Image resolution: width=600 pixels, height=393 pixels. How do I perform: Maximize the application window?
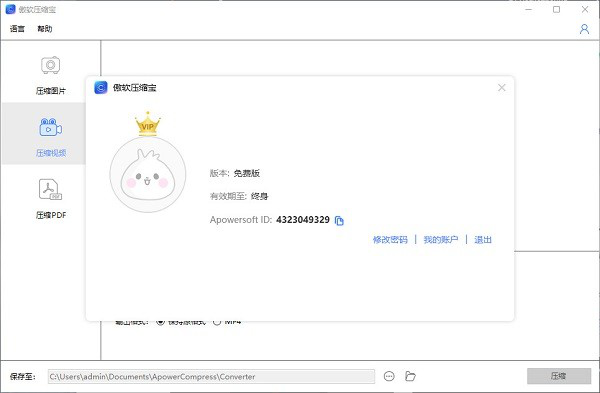pos(556,10)
